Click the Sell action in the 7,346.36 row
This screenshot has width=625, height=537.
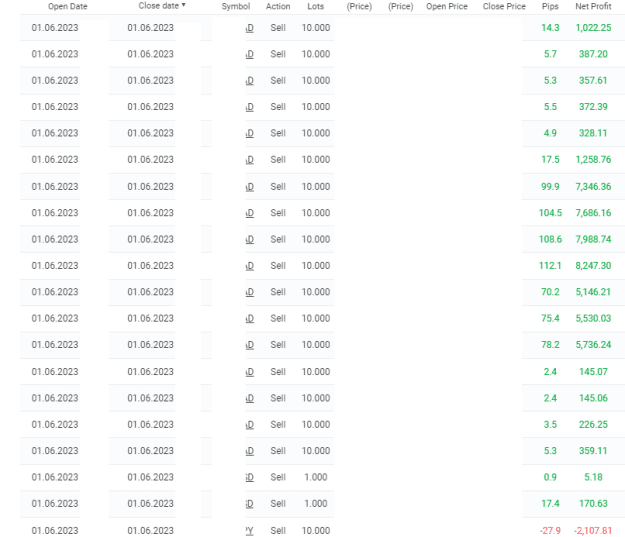point(278,187)
